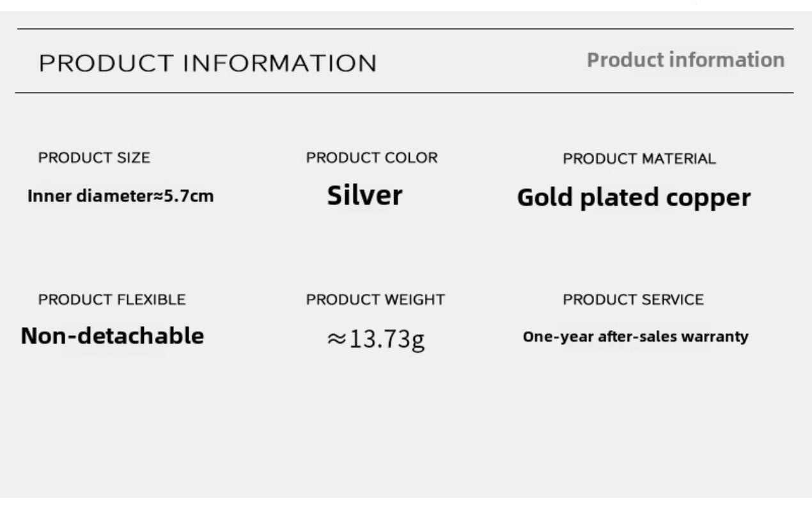Click the 'One-year after-sales warranty' text

[635, 337]
